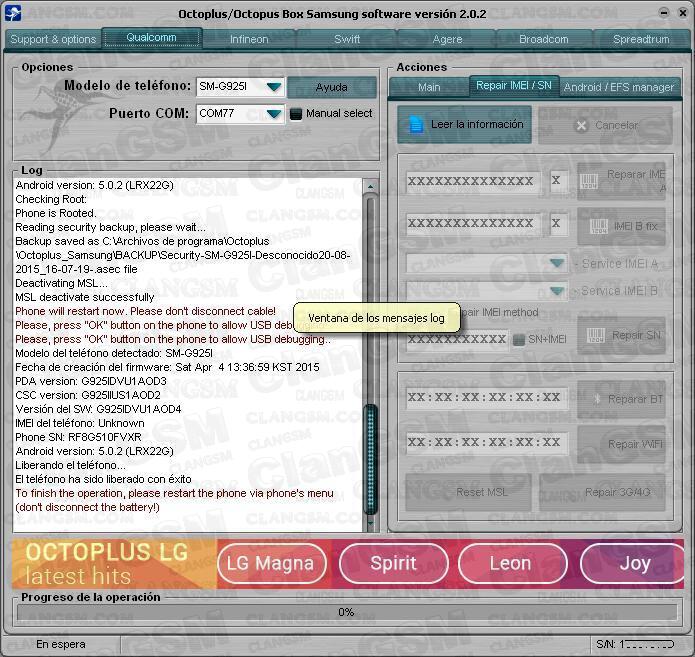Click the 'En espera' status bar text
695x657 pixels.
61,644
